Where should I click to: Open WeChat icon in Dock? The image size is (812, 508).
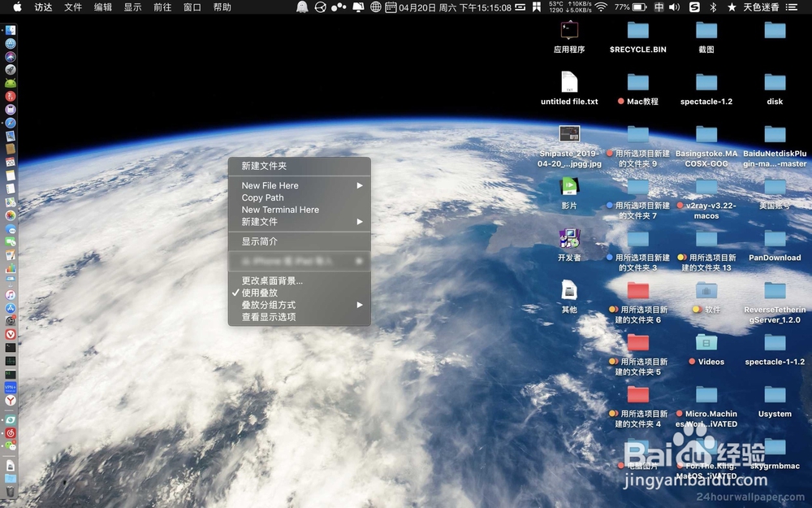pos(11,445)
